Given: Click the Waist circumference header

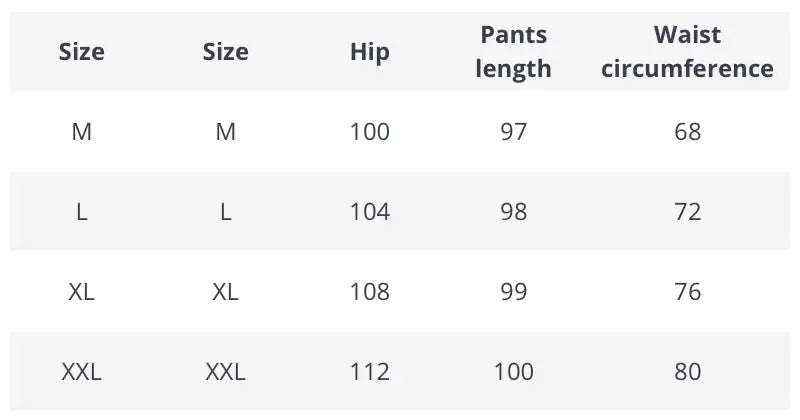Looking at the screenshot, I should [x=687, y=51].
